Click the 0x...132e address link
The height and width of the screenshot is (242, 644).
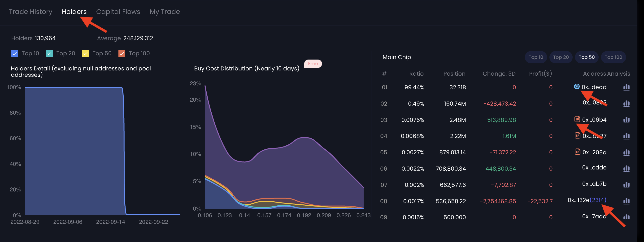pyautogui.click(x=578, y=200)
